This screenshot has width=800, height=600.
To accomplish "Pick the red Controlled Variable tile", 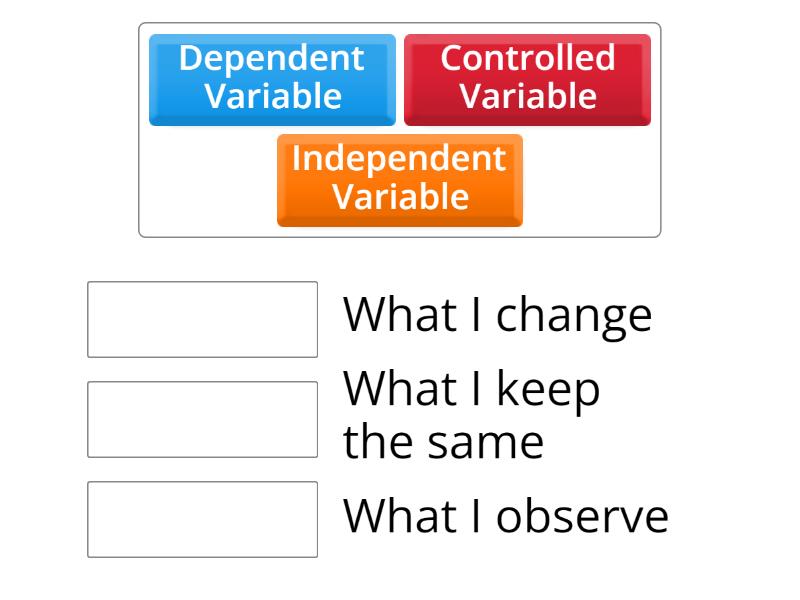I will click(x=527, y=79).
